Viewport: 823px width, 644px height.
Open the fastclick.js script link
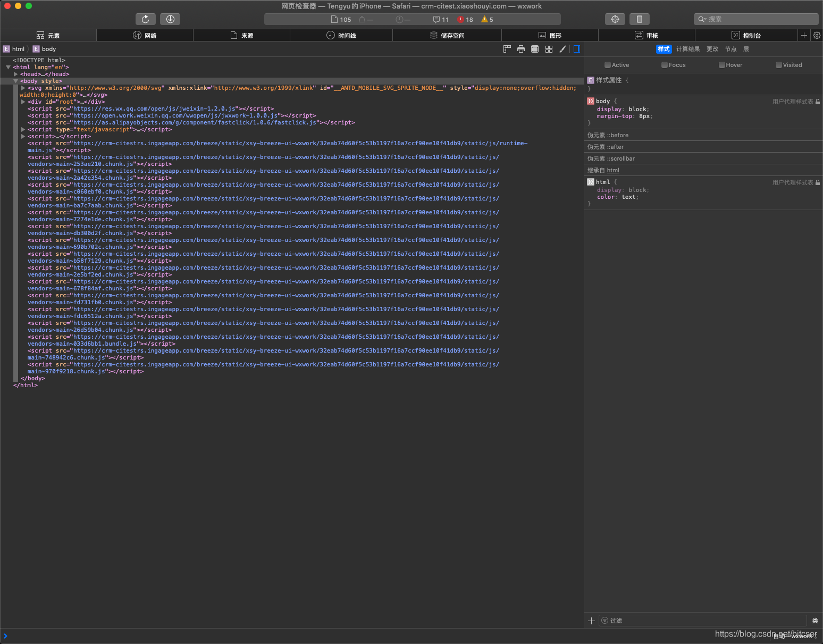click(x=196, y=123)
